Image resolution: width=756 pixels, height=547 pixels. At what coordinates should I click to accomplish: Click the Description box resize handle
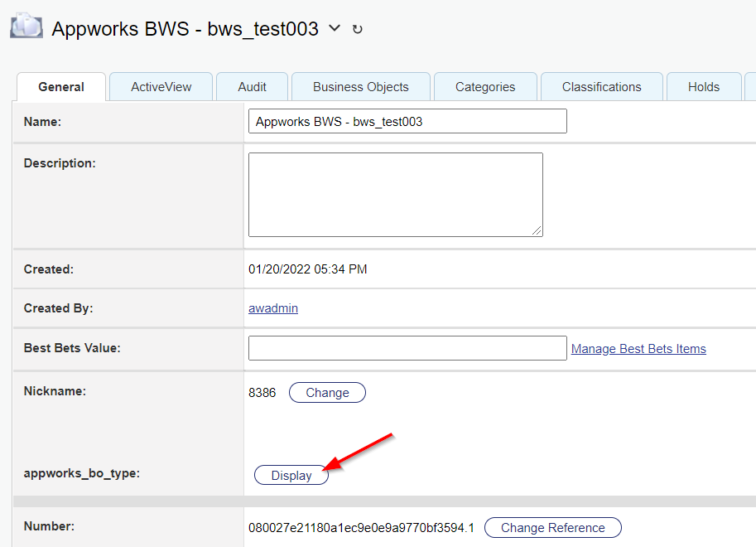coord(537,231)
